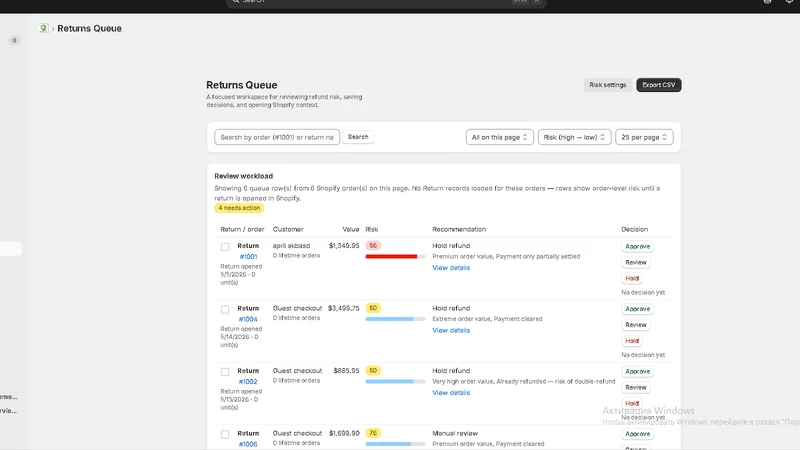800x450 pixels.
Task: Approve the return #1004
Action: (637, 309)
